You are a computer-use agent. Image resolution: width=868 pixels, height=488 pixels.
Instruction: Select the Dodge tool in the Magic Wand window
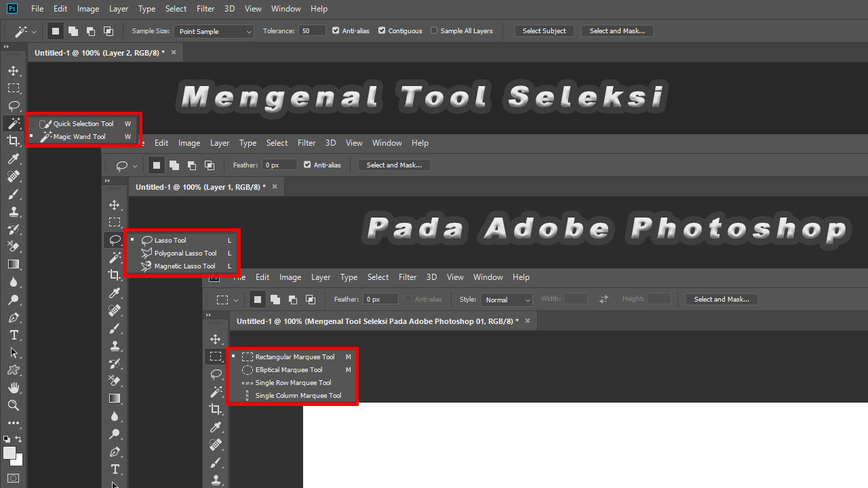(x=13, y=300)
